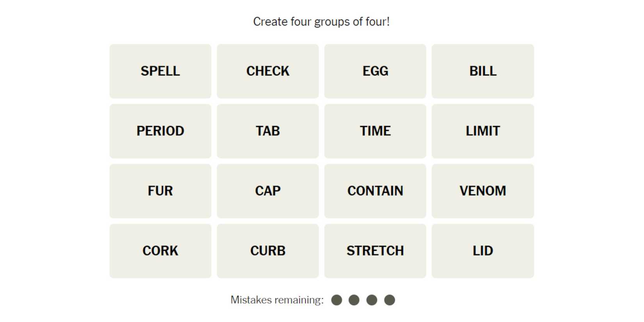Select the CONTAIN tile
The width and height of the screenshot is (644, 322).
[375, 191]
